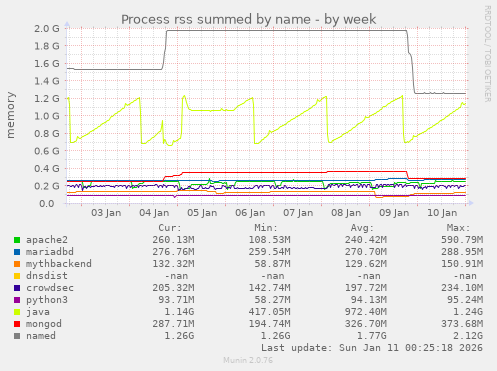Screen dimensions: 497x371
Task: Click the '07 Jan' x-axis label
Action: click(x=298, y=213)
